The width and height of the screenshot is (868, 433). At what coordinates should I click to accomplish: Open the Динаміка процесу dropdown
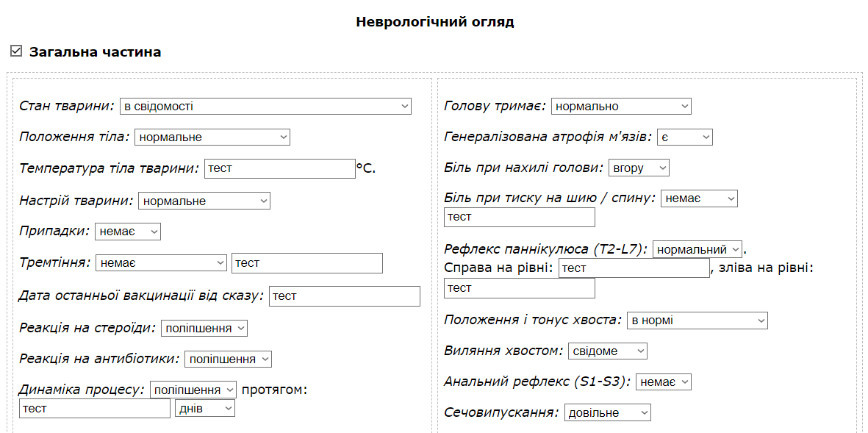pyautogui.click(x=193, y=390)
